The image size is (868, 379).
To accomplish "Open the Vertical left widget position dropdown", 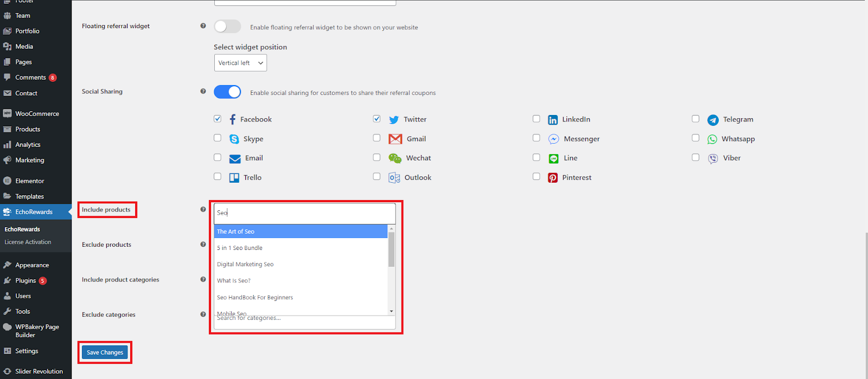I will click(240, 63).
